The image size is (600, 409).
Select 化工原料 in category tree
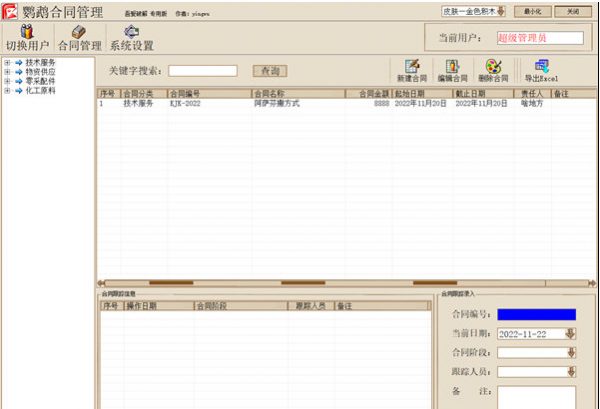click(40, 91)
